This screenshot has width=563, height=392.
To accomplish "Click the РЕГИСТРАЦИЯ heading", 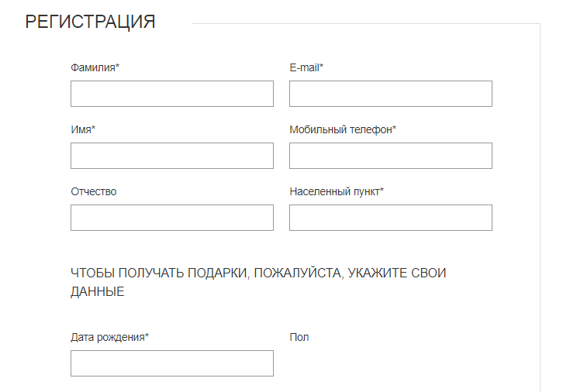I will (90, 22).
